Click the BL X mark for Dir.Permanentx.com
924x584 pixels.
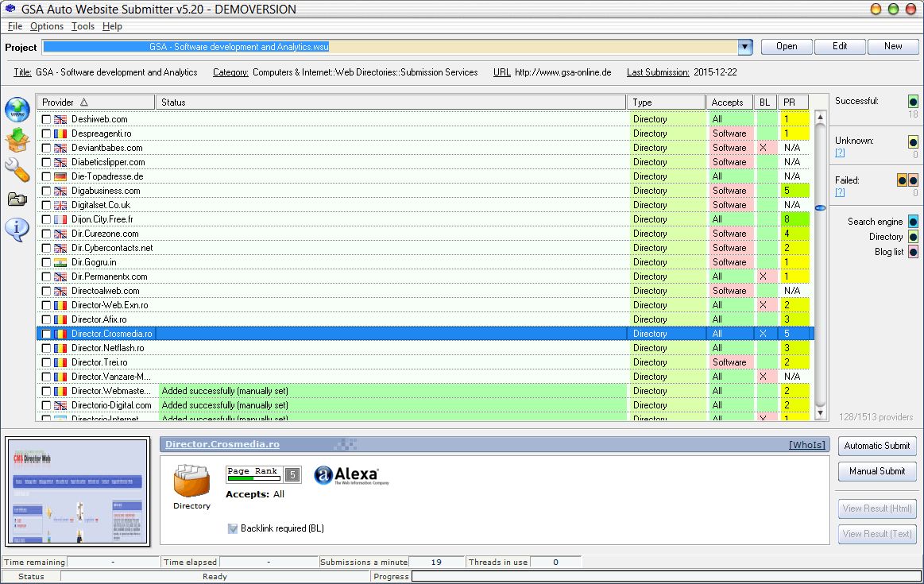click(764, 277)
